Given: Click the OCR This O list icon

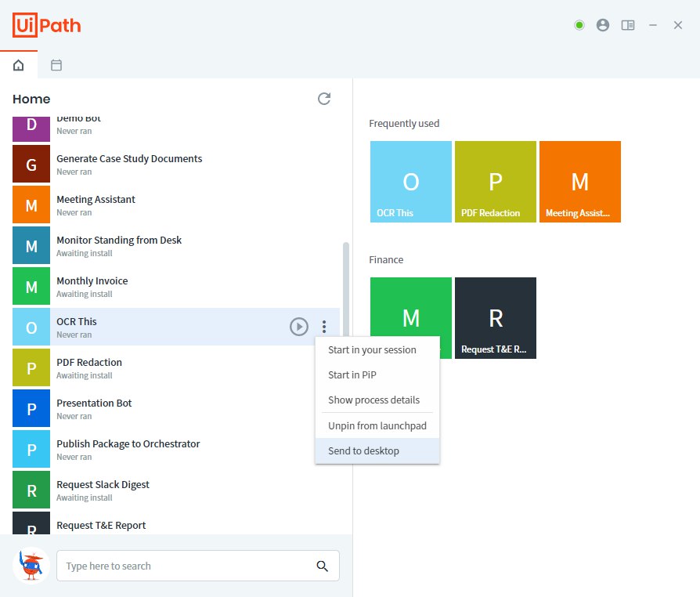Looking at the screenshot, I should coord(31,327).
